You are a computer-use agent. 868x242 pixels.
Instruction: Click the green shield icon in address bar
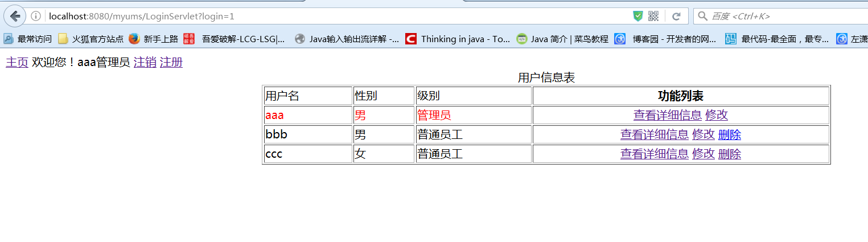[638, 16]
